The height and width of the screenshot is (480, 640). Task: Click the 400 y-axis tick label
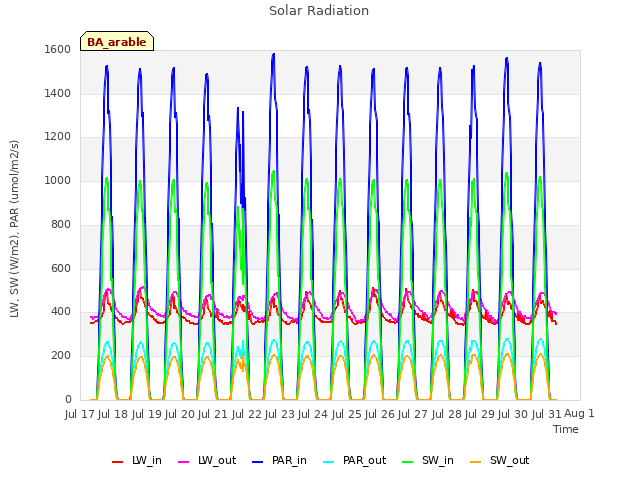[x=61, y=311]
